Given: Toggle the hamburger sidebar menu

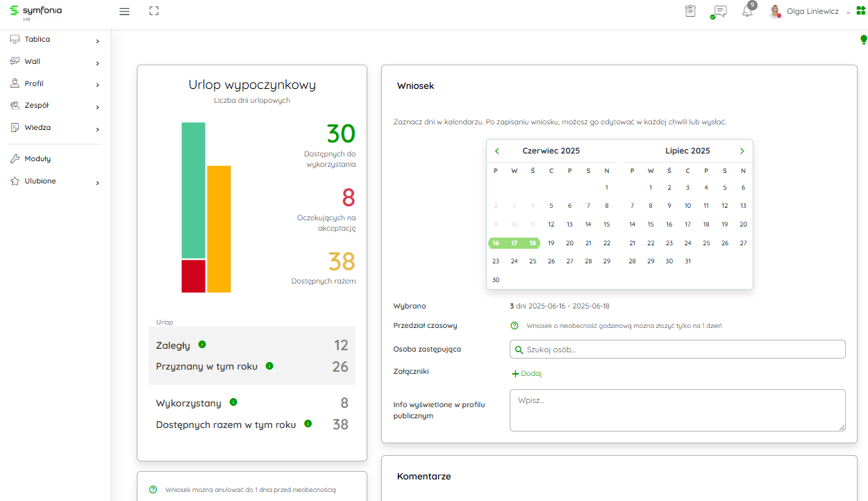Looking at the screenshot, I should pos(125,11).
